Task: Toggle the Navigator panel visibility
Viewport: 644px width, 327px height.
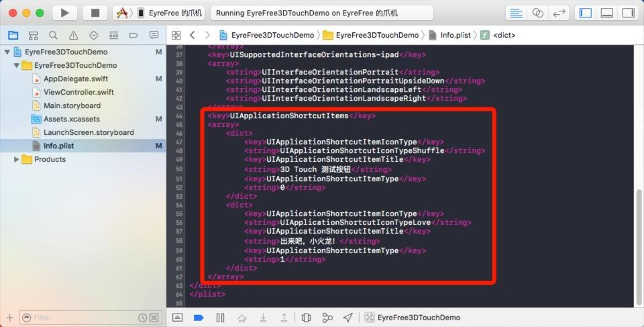Action: 585,13
